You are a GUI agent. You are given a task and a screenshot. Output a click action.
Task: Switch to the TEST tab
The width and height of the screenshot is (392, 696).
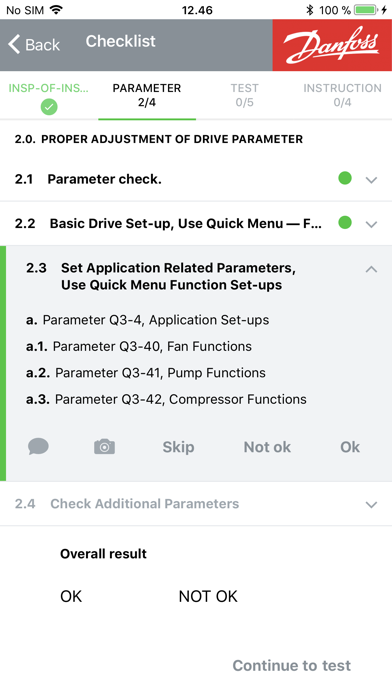click(x=244, y=95)
